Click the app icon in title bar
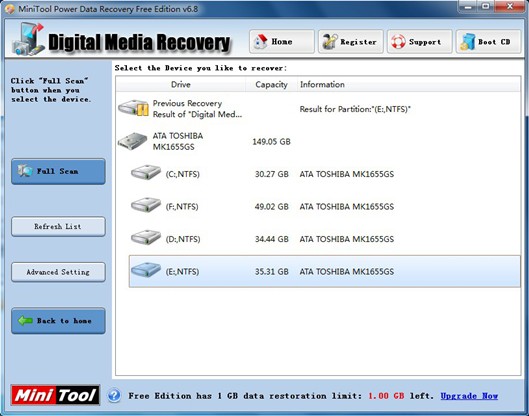Screen dimensions: 529x416 point(10,9)
